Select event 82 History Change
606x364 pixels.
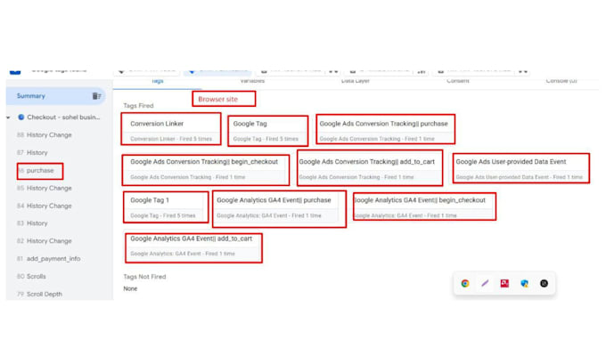tap(45, 241)
